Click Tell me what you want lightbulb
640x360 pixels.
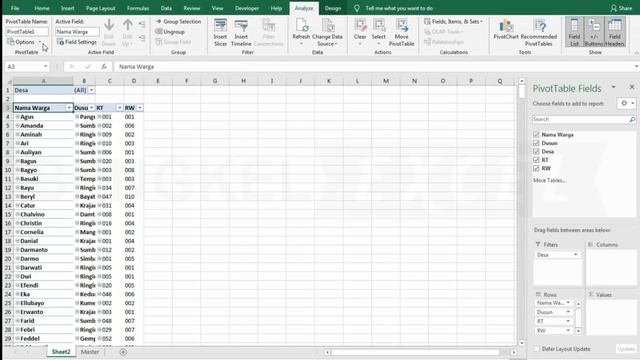pos(356,8)
